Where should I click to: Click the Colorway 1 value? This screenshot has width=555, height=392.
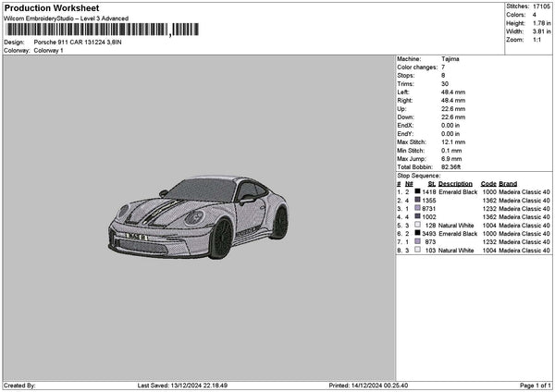pos(49,51)
